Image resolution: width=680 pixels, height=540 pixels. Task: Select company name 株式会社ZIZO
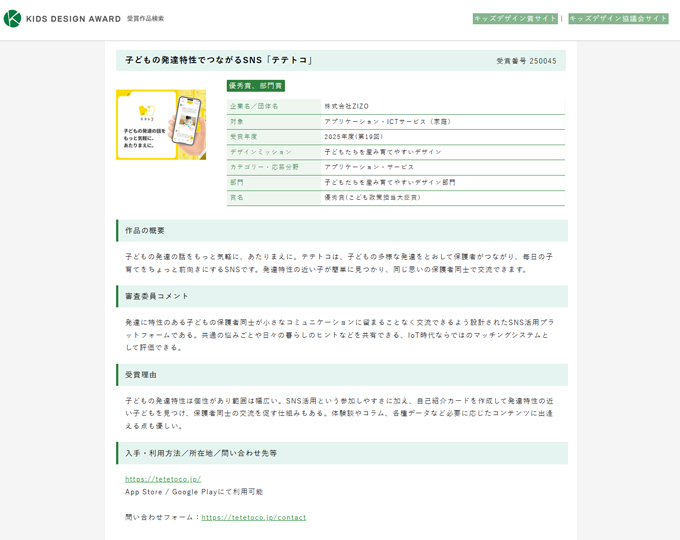(x=347, y=106)
